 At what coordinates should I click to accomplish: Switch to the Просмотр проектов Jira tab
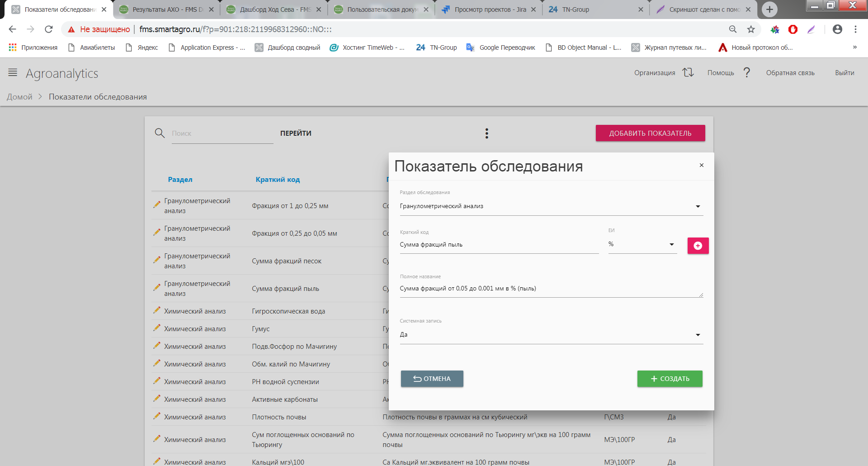[x=489, y=10]
